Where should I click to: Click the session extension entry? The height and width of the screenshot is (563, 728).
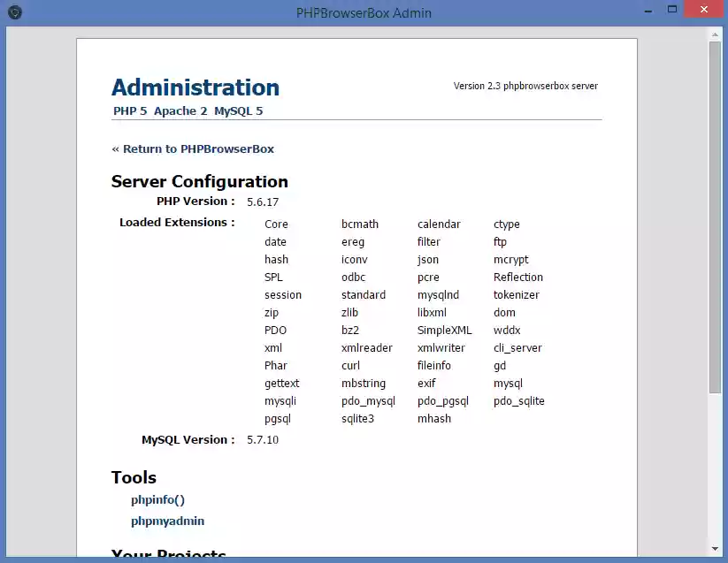(x=283, y=295)
